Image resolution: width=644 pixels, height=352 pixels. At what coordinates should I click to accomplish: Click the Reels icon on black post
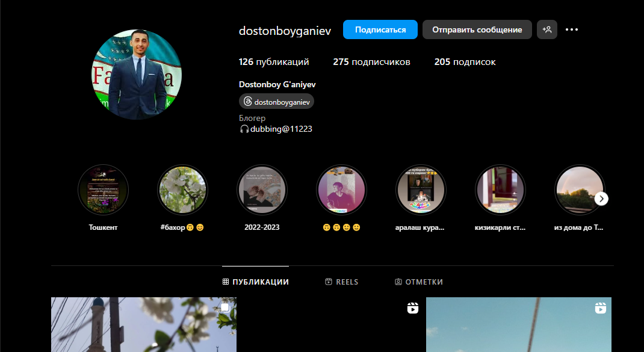pyautogui.click(x=412, y=308)
